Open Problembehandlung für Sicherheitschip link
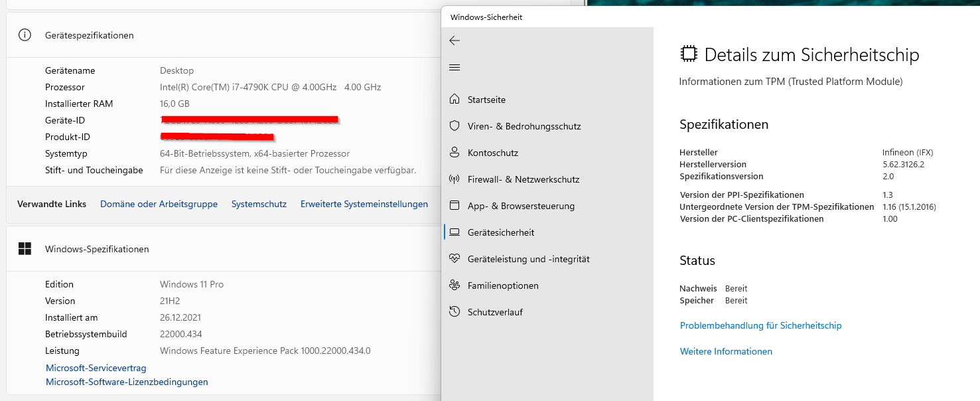This screenshot has width=980, height=401. coord(760,326)
